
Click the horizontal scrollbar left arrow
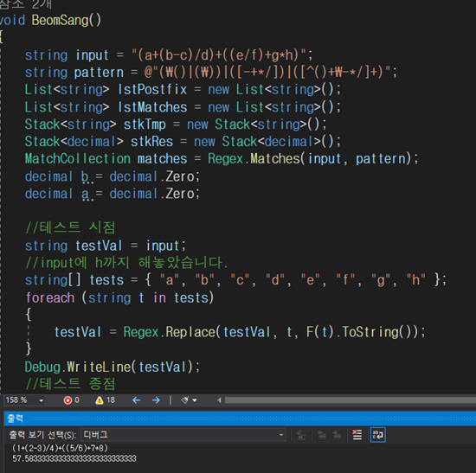(219, 400)
